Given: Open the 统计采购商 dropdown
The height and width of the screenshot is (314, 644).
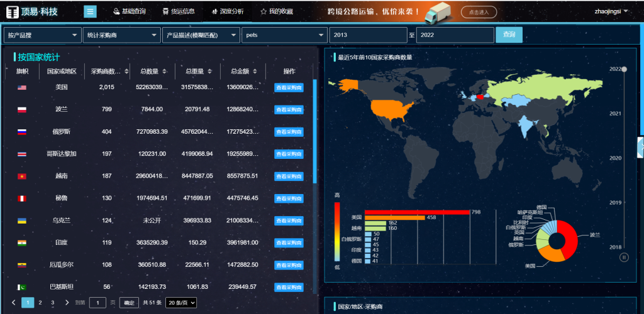Looking at the screenshot, I should coord(121,35).
